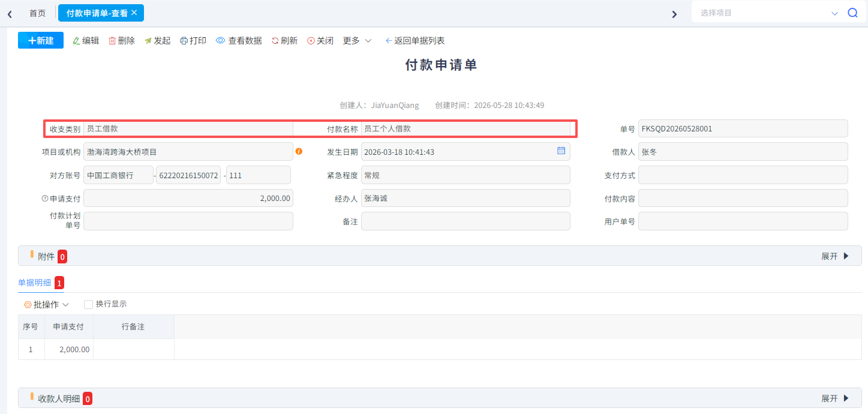
Task: Click the help icon beside 申请支付
Action: click(x=44, y=198)
